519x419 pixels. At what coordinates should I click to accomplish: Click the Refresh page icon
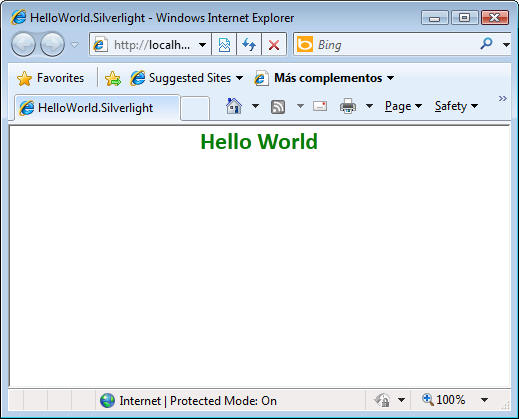coord(249,44)
